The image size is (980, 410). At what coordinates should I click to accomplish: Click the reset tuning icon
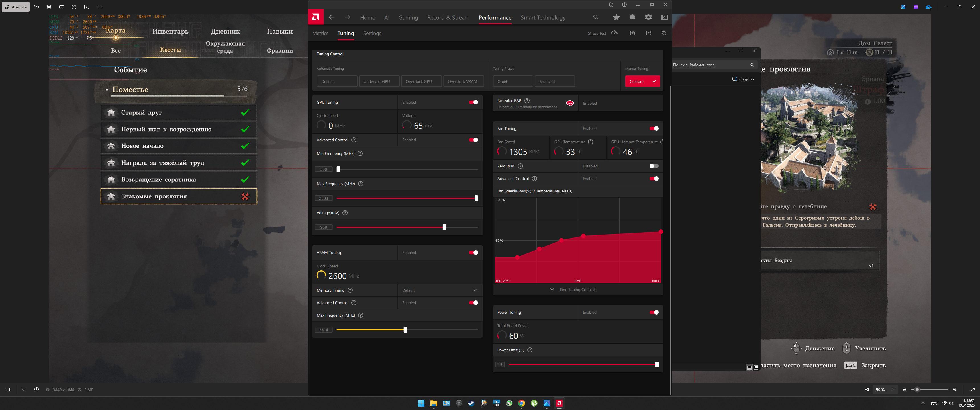point(664,33)
